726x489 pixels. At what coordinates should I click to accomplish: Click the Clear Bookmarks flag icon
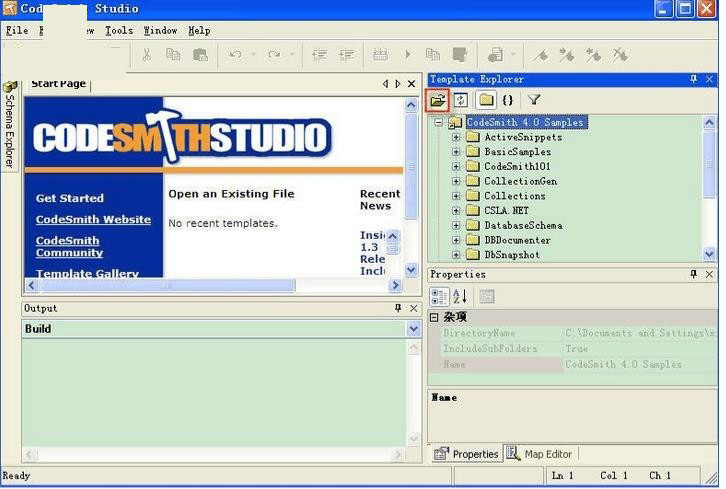click(620, 55)
